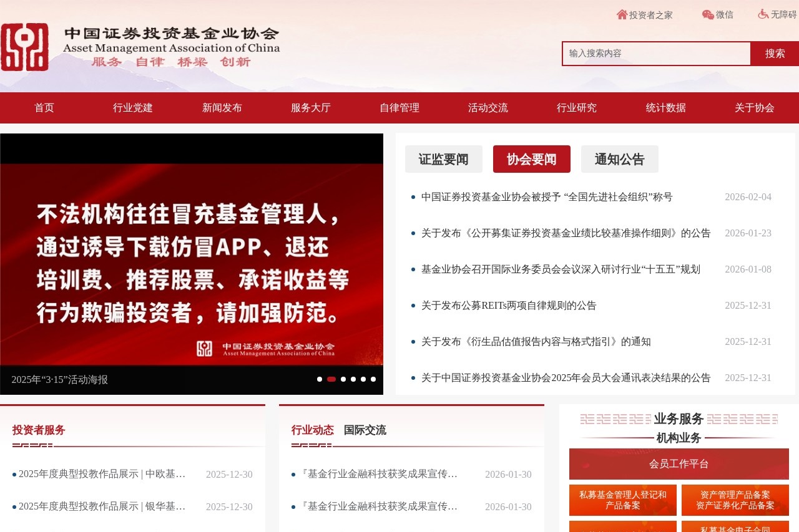The image size is (799, 532).
Task: Select the last carousel slide dot
Action: 373,379
